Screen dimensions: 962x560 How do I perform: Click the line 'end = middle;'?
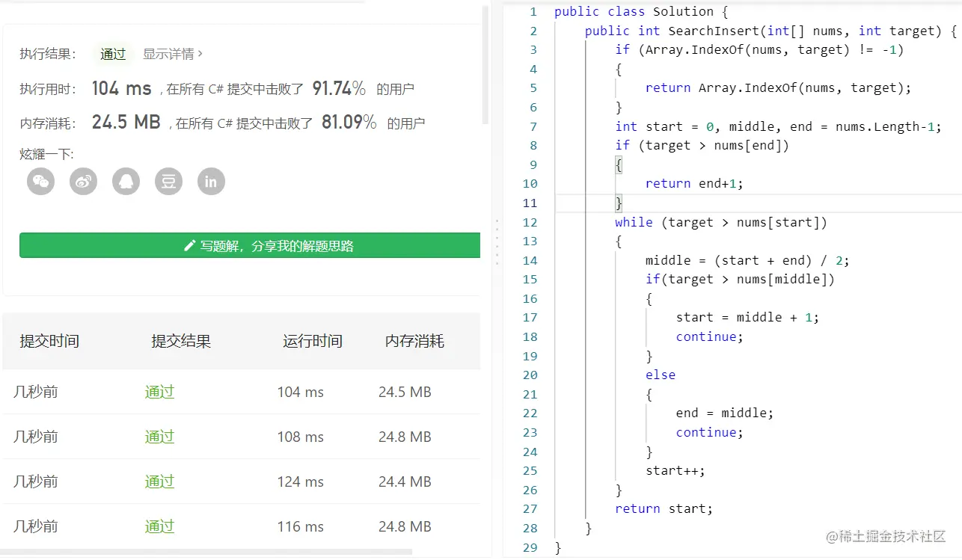pyautogui.click(x=725, y=413)
